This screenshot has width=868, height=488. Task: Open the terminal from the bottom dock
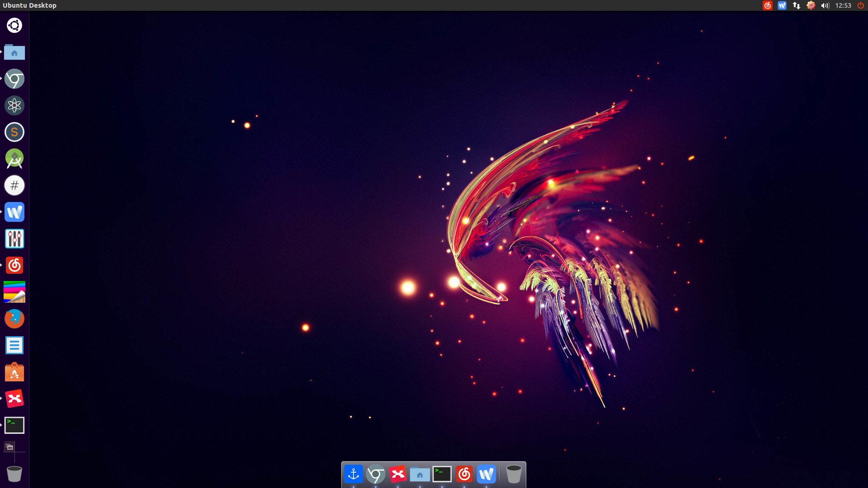[442, 474]
